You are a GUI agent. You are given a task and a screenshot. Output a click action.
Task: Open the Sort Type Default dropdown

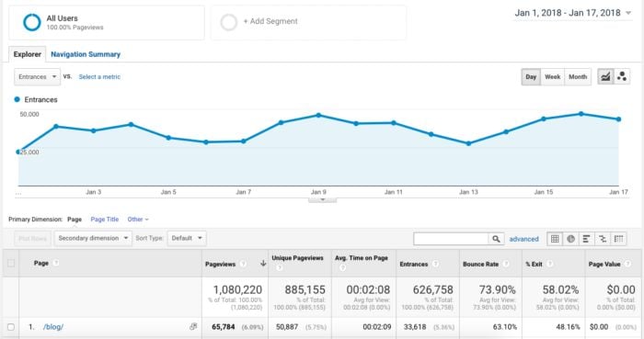pyautogui.click(x=187, y=238)
